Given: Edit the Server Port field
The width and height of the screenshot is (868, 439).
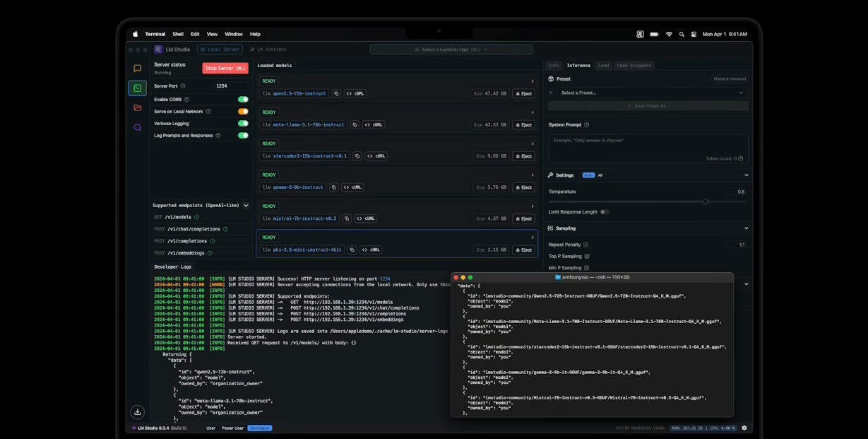Looking at the screenshot, I should [230, 86].
